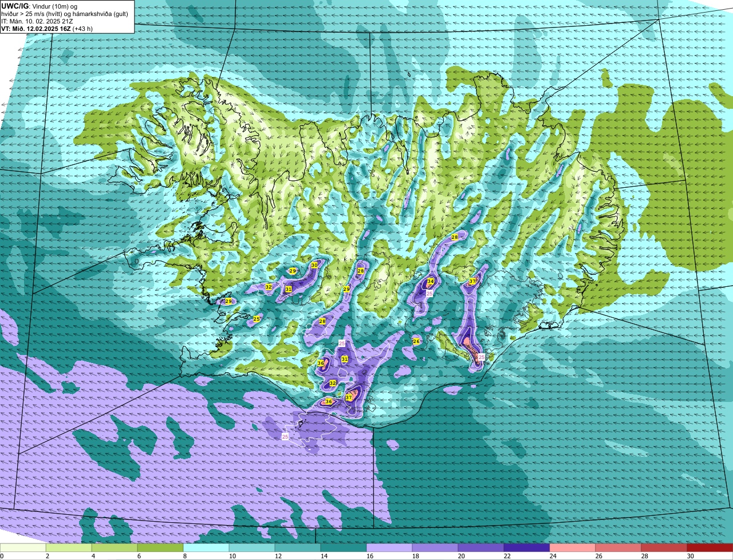This screenshot has width=733, height=560.
Task: Click the 4–6 m/s green legend swatch
Action: (x=115, y=548)
